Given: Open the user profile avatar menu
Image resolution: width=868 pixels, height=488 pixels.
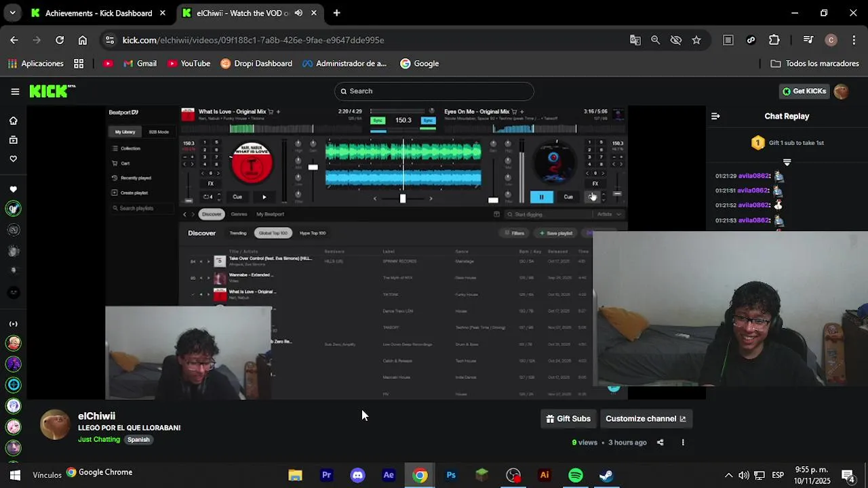Looking at the screenshot, I should (842, 91).
